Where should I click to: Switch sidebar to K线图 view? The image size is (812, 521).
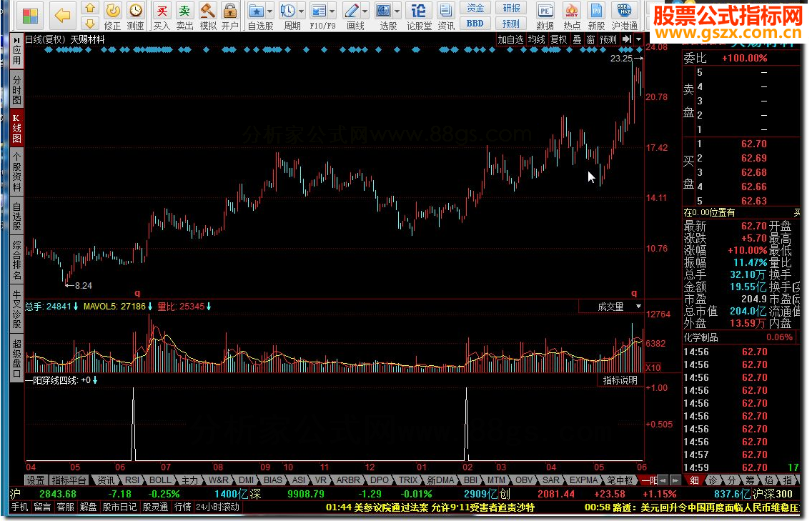click(x=17, y=129)
